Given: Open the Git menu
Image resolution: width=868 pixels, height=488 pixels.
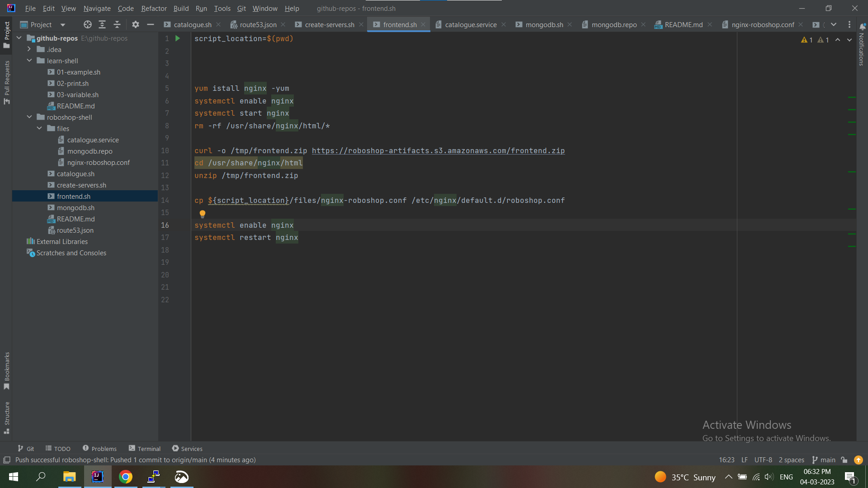Looking at the screenshot, I should (241, 9).
